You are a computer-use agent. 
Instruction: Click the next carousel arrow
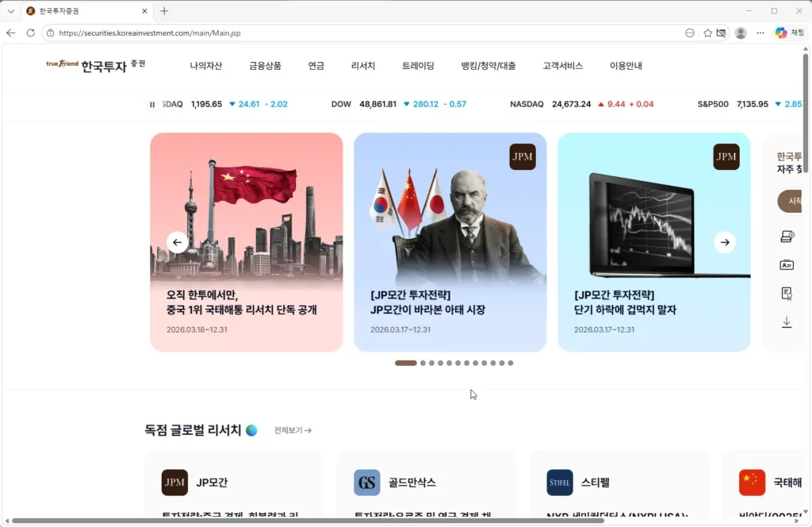[724, 242]
